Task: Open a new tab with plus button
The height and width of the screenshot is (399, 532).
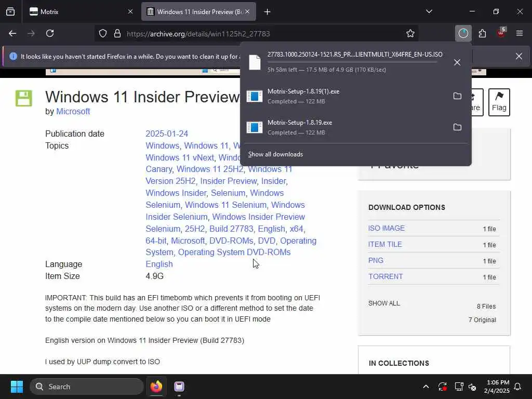Action: [x=268, y=12]
